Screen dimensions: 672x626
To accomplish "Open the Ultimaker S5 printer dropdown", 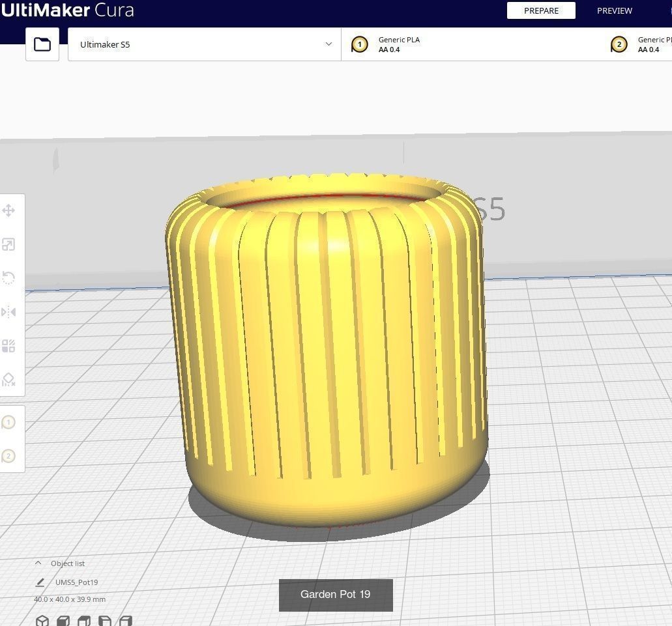I will 205,44.
